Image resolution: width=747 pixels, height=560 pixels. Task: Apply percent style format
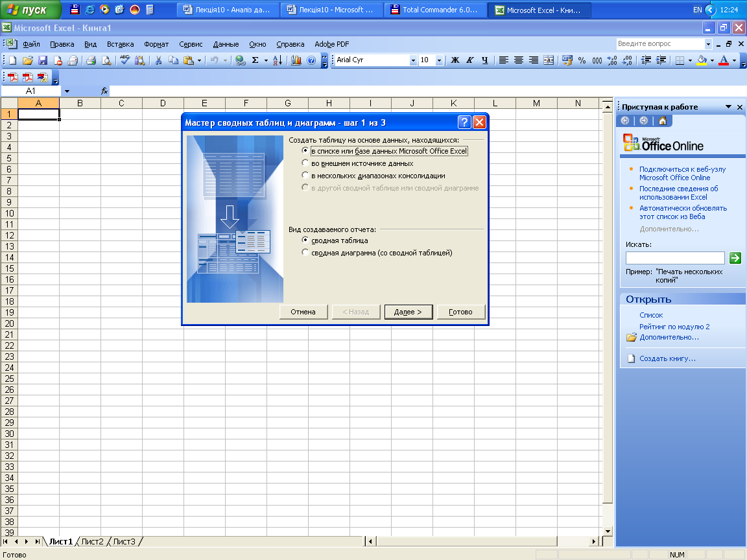[582, 60]
